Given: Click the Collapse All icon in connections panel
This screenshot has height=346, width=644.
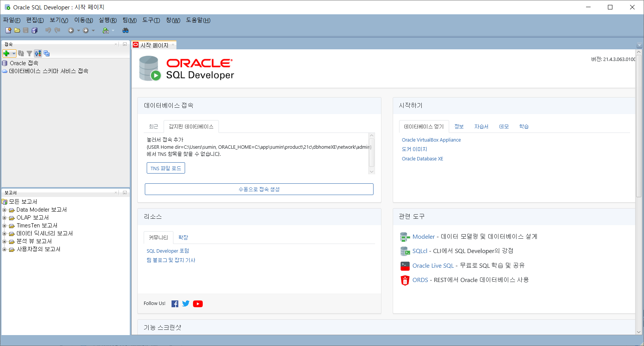Looking at the screenshot, I should [47, 53].
